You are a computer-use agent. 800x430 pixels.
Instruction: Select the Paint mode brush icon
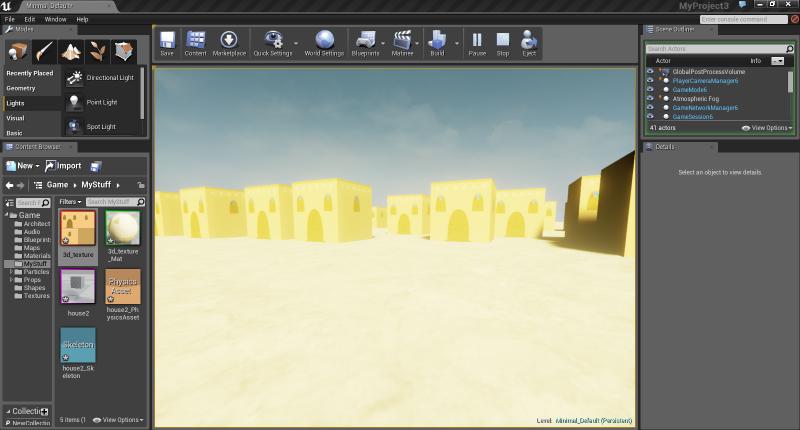tap(44, 51)
